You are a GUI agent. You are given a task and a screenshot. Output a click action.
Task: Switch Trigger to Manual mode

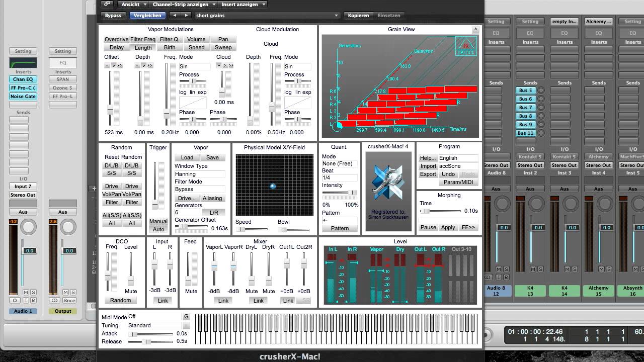(158, 221)
